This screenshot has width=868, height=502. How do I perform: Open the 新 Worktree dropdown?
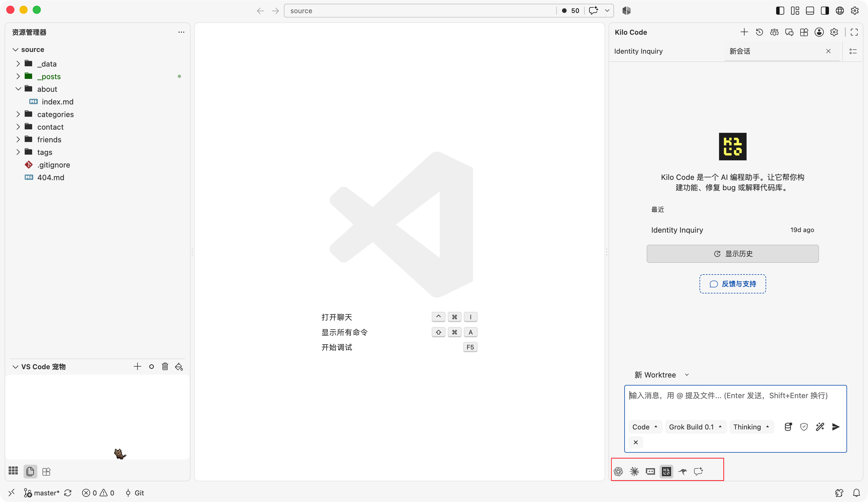[661, 375]
